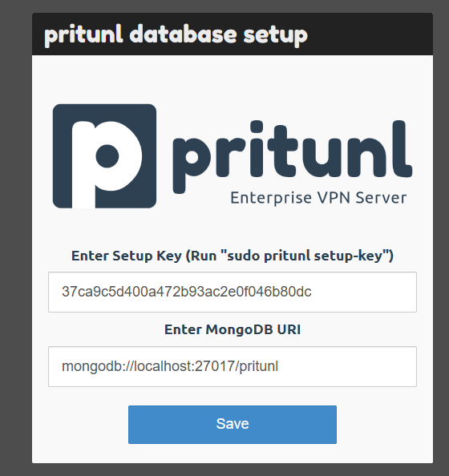Click the white circle inside the logo's p
This screenshot has width=449, height=476.
[x=107, y=156]
